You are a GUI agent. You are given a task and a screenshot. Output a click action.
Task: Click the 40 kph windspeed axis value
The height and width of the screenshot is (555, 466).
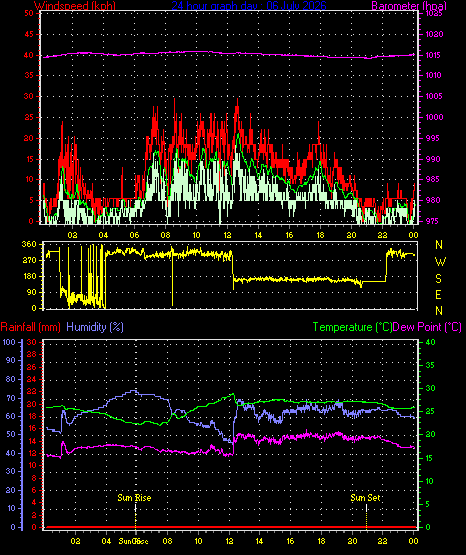click(29, 55)
